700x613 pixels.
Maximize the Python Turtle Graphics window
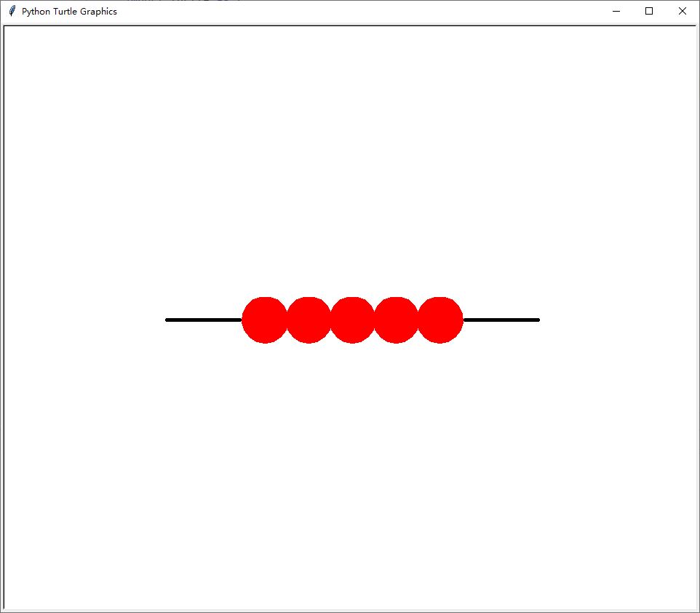pos(649,11)
